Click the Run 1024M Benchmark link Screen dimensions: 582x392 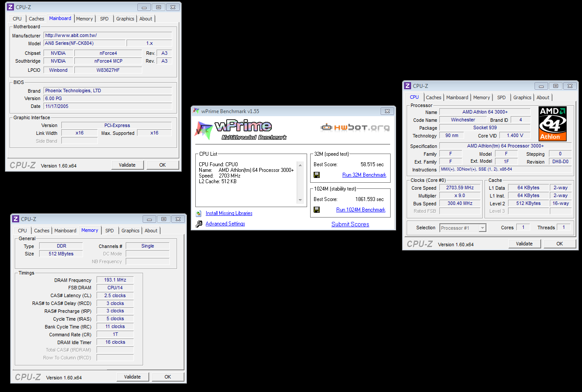pos(361,210)
